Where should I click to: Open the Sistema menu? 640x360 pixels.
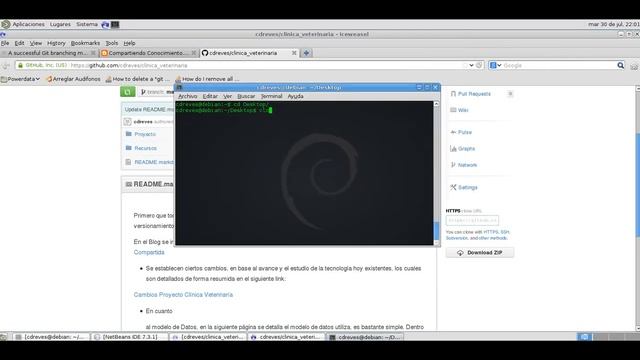(x=87, y=24)
